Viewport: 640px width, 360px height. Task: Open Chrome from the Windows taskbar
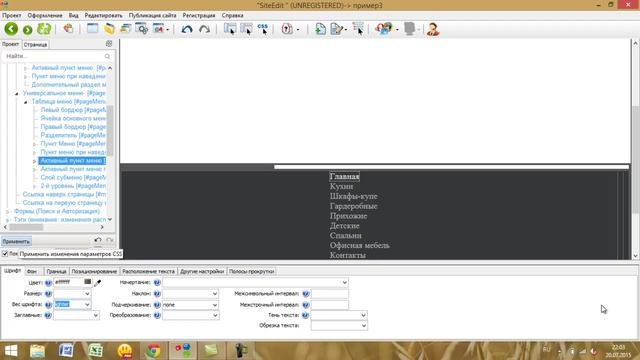point(153,351)
